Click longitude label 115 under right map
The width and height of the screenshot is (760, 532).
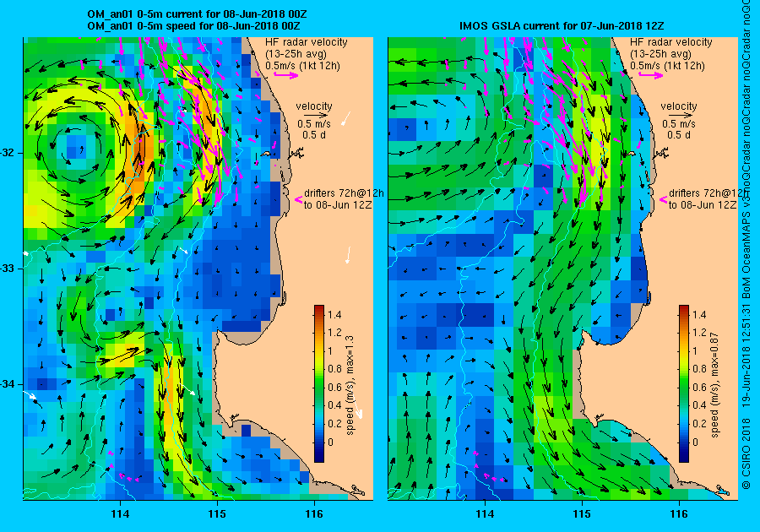(x=582, y=514)
